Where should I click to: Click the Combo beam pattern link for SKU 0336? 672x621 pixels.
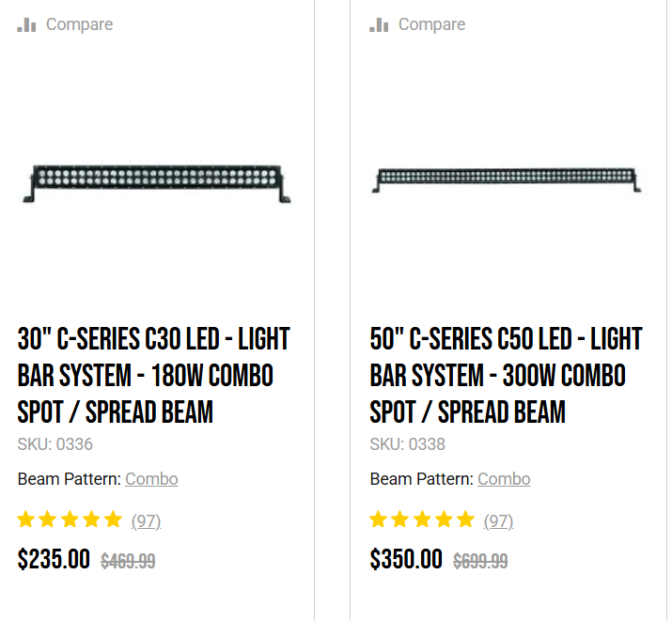151,479
